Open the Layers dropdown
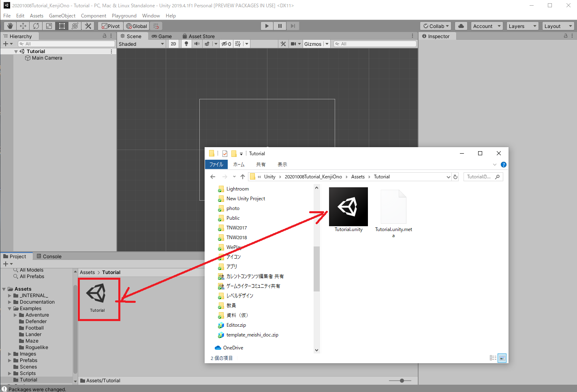 click(522, 26)
